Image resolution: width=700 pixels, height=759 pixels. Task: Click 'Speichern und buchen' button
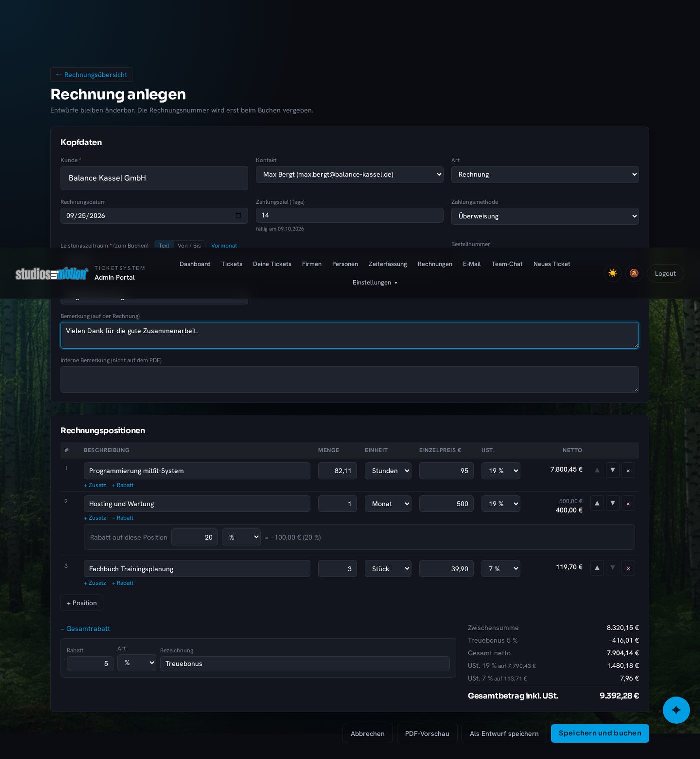600,733
